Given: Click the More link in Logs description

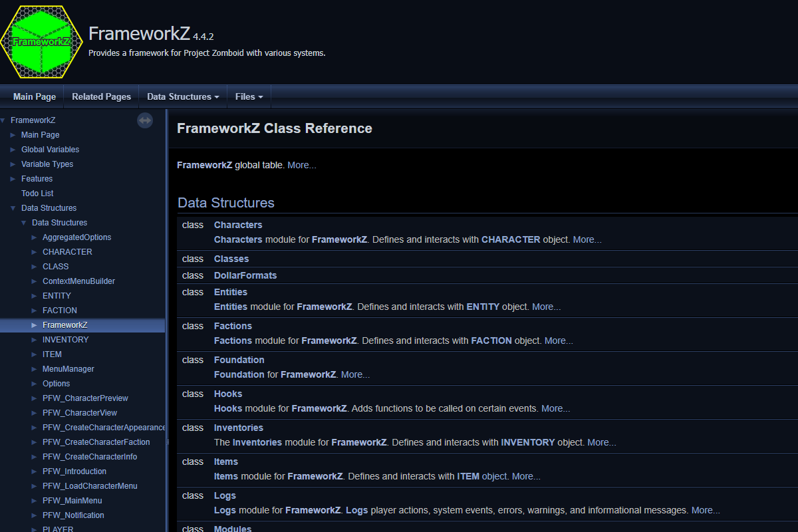Looking at the screenshot, I should pos(706,510).
